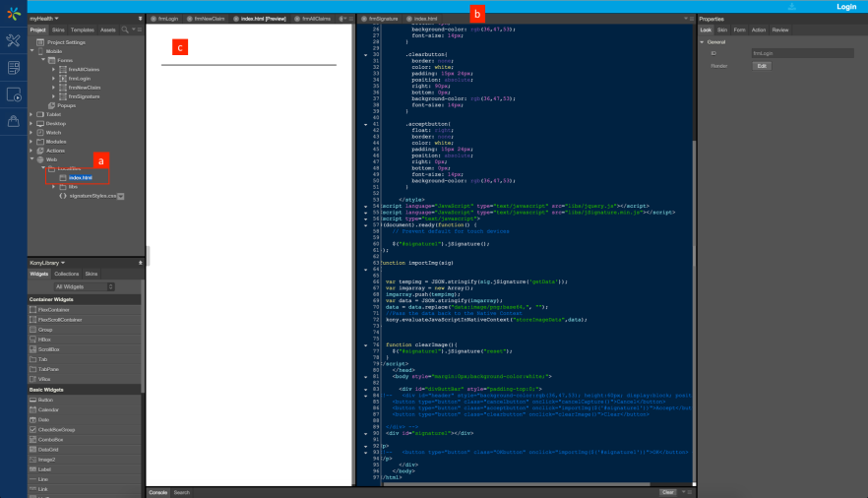Open the All Widgets dropdown

(85, 286)
